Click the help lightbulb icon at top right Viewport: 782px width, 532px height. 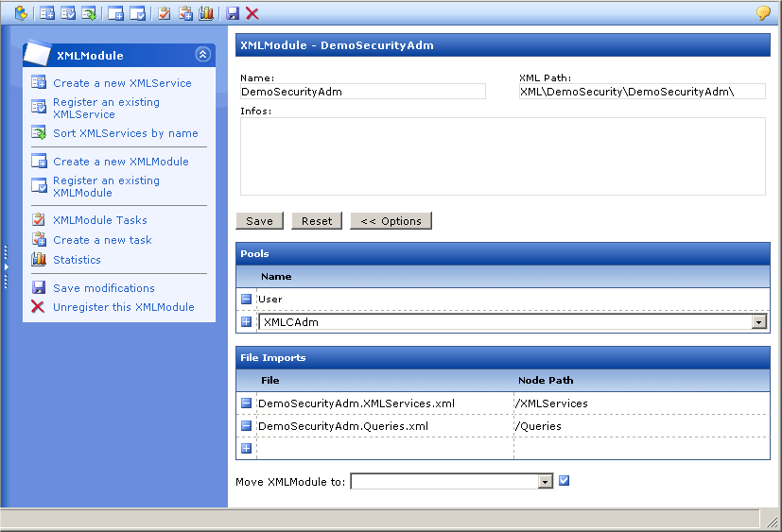[x=763, y=13]
